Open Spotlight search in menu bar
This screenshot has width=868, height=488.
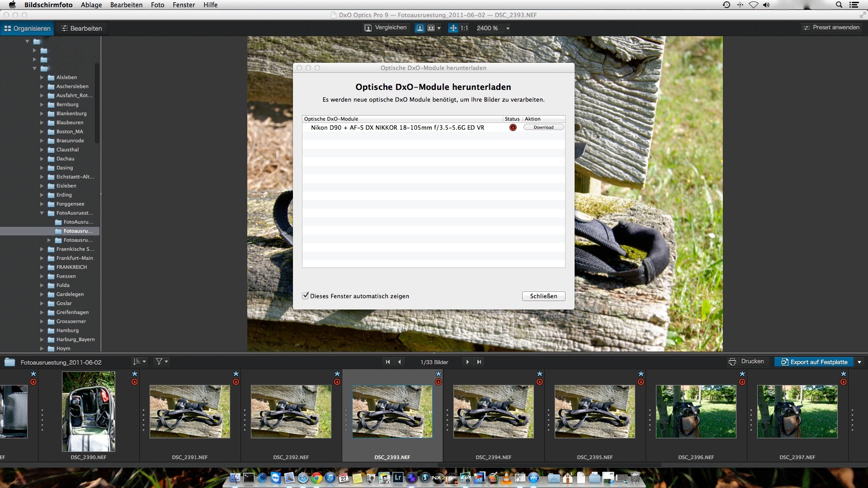coord(839,5)
